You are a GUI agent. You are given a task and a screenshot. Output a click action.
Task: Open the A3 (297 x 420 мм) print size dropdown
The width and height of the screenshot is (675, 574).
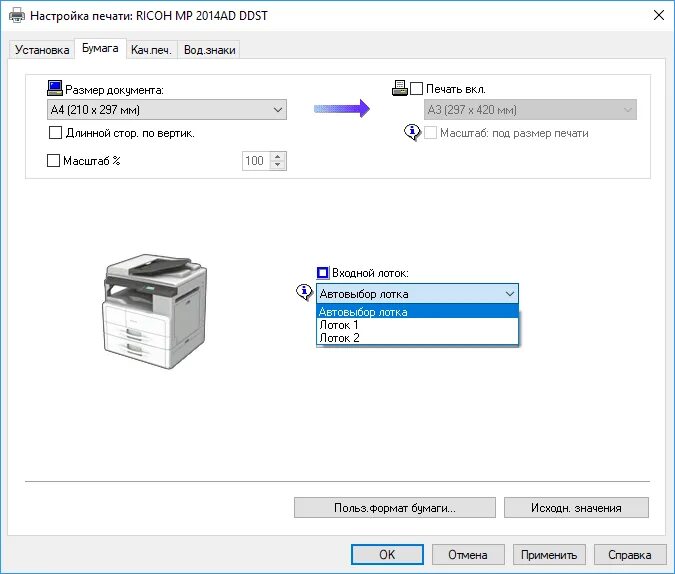point(530,110)
